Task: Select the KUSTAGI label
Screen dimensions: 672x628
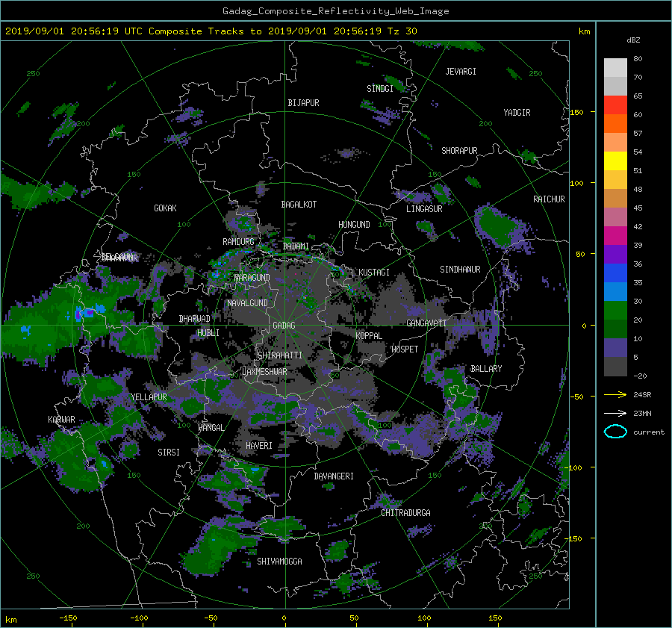Action: point(374,273)
